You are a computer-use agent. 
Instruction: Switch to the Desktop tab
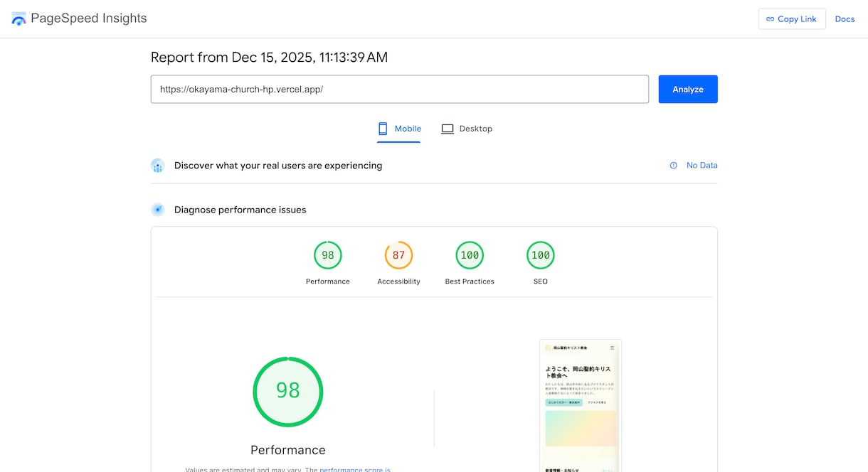(467, 129)
